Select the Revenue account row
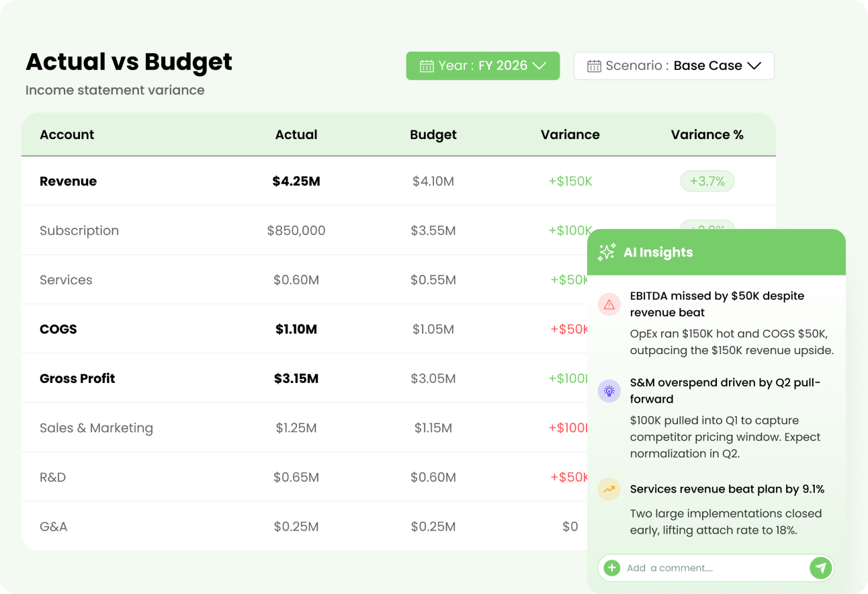This screenshot has width=868, height=594. (398, 181)
